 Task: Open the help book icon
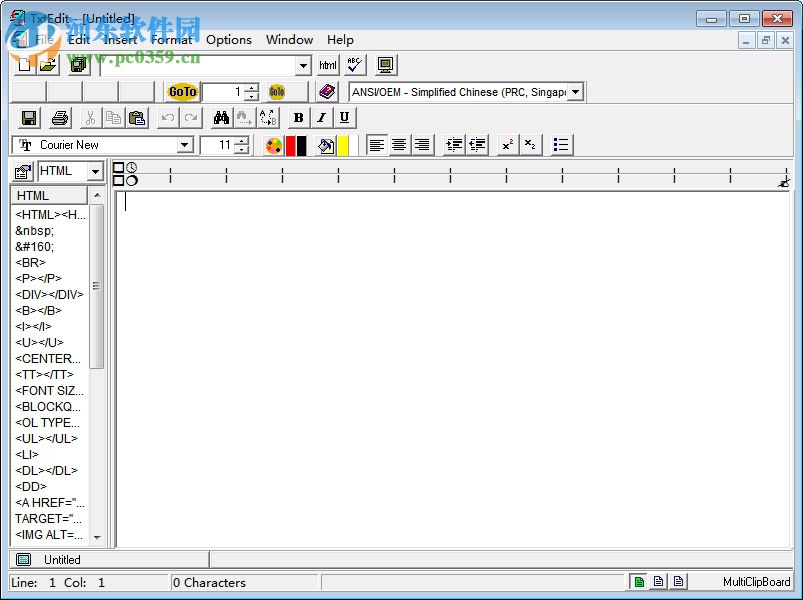tap(326, 91)
